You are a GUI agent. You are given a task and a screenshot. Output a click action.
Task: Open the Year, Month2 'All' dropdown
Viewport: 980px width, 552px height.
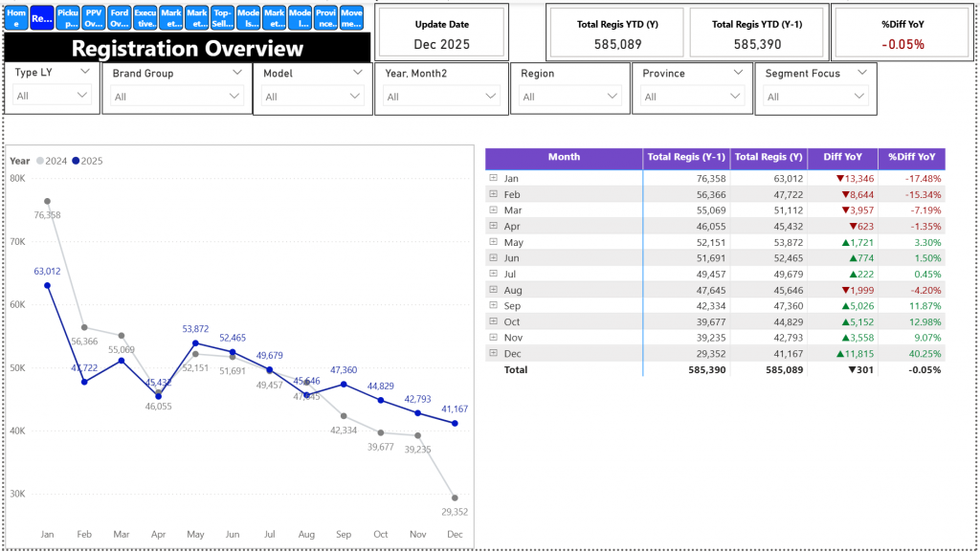pos(439,97)
